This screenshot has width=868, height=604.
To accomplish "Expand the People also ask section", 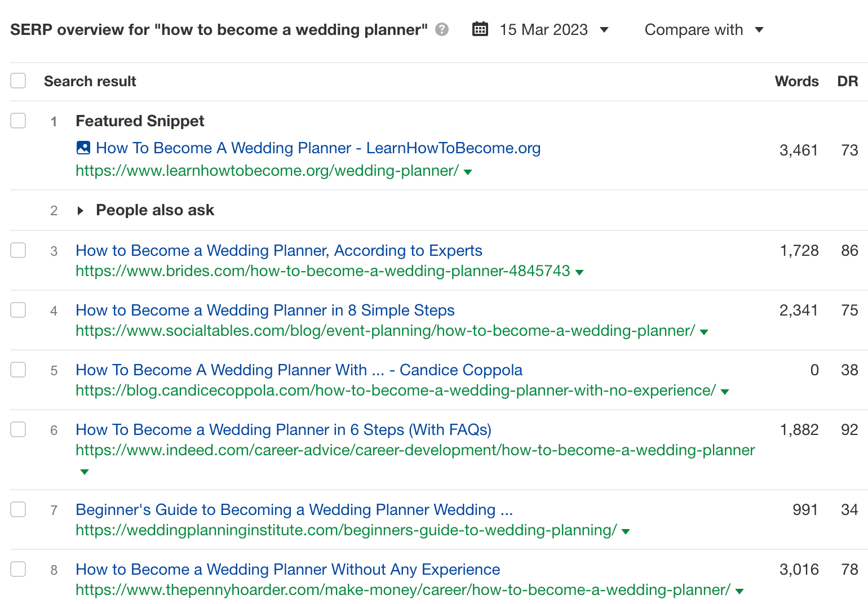I will point(80,210).
